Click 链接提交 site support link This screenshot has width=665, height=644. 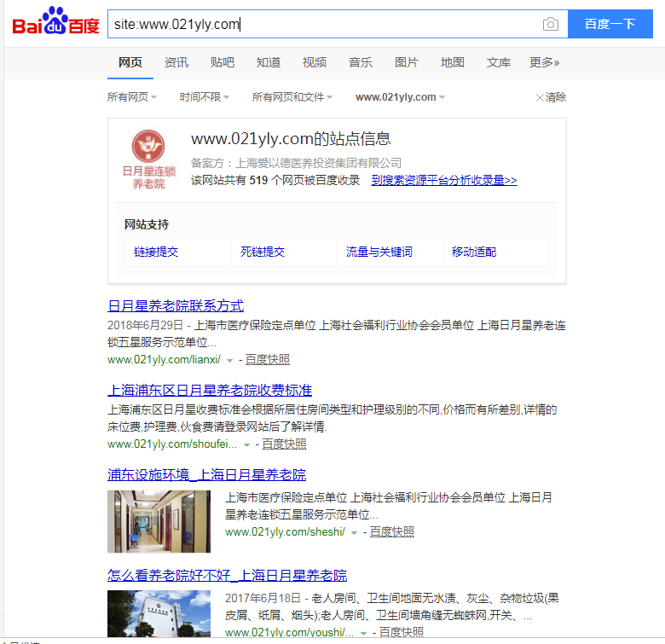click(157, 252)
